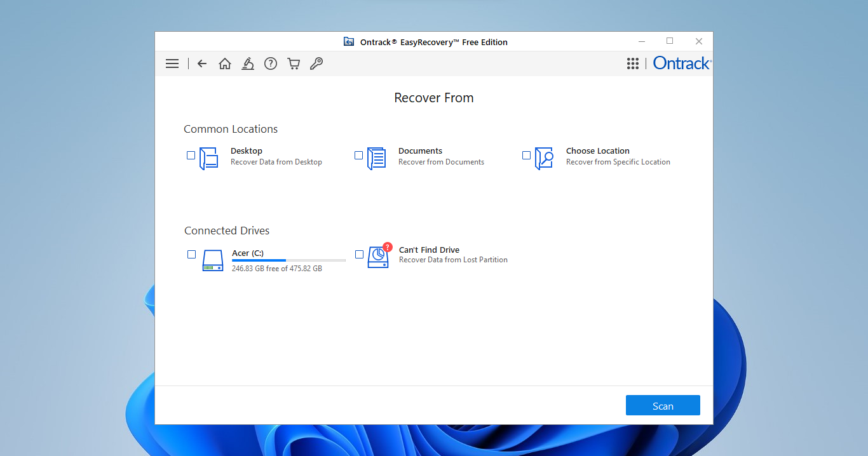868x456 pixels.
Task: Click the "Recover Data from Desktop" text
Action: point(276,162)
